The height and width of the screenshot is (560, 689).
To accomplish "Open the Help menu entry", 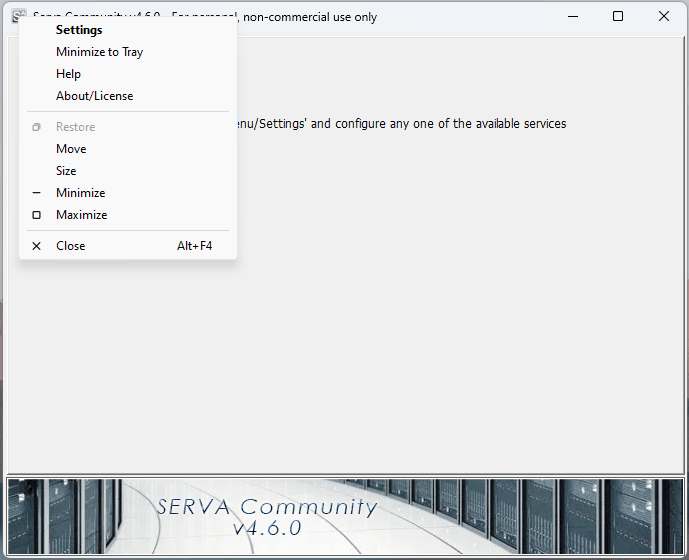I will [x=68, y=74].
